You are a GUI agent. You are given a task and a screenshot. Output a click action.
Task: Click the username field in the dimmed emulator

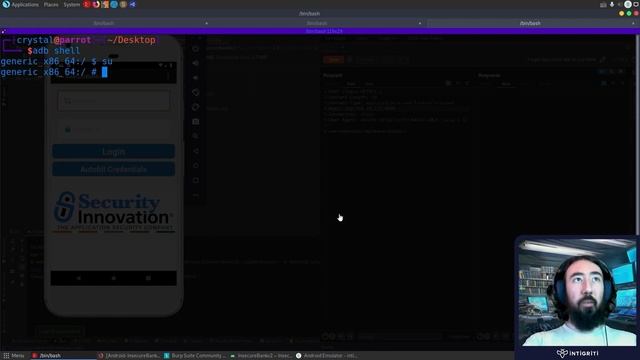[113, 101]
